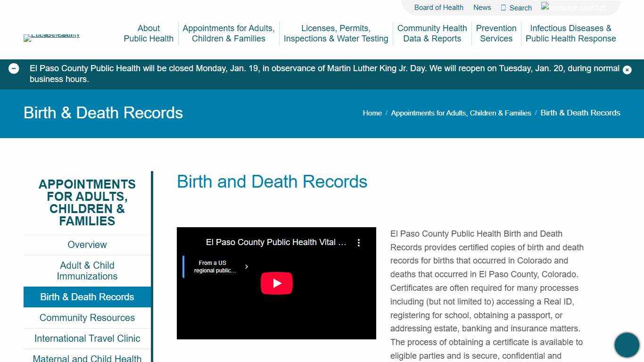Collapse the alert banner with minus icon
Screen dimensions: 644x362
pos(14,68)
